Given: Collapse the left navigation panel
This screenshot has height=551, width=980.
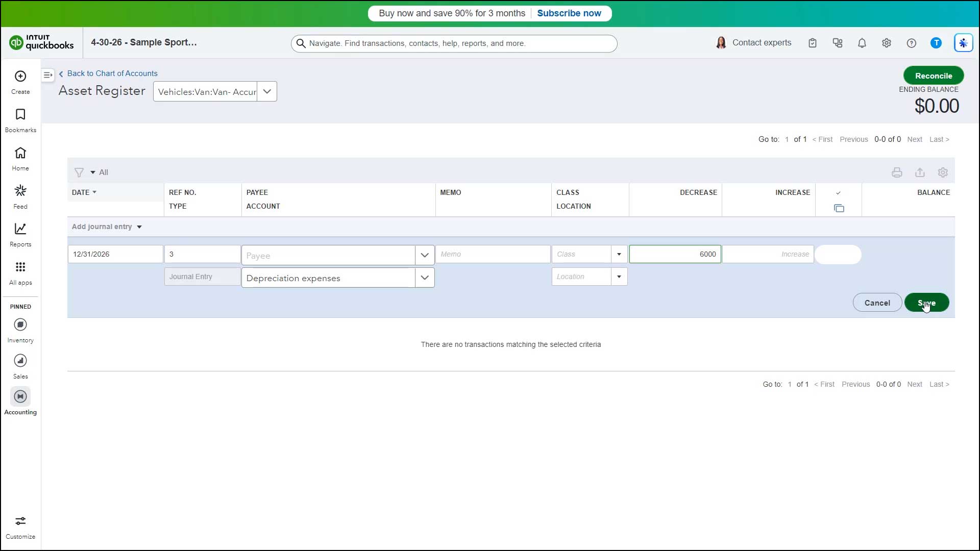Looking at the screenshot, I should [x=47, y=75].
